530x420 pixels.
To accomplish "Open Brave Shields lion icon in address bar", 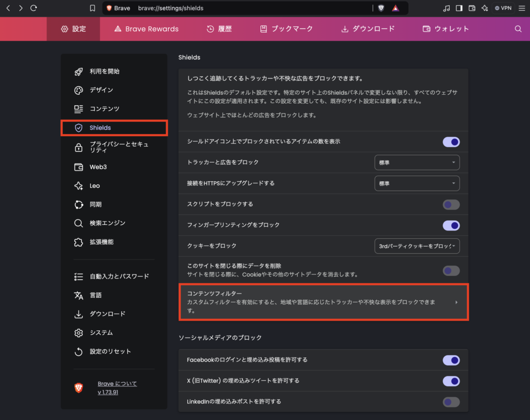I will pos(381,8).
